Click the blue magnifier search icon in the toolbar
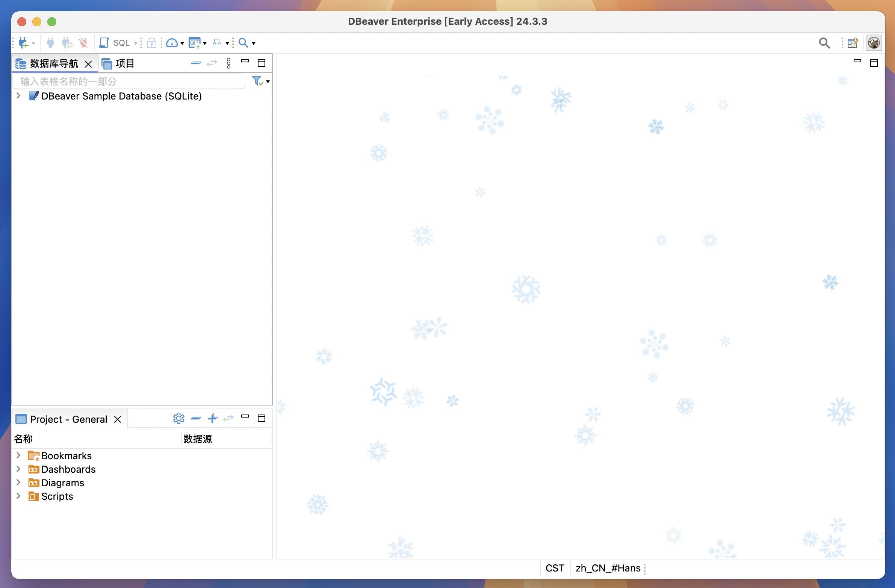This screenshot has height=588, width=895. coord(243,43)
